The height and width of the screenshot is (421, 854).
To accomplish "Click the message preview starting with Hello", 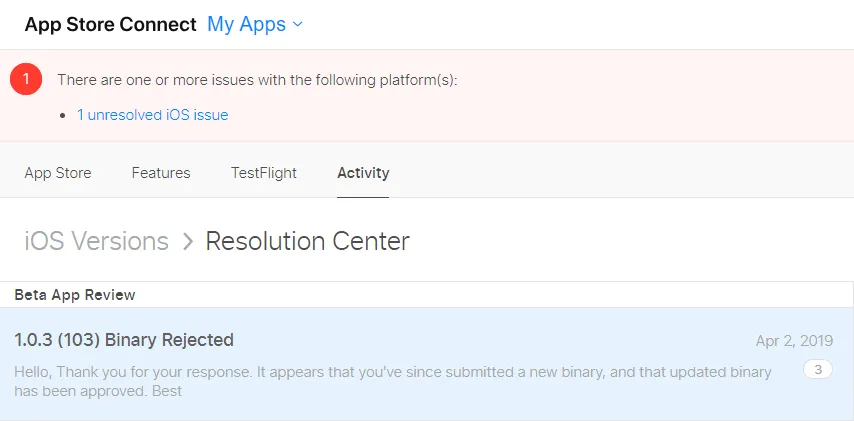I will tap(392, 381).
